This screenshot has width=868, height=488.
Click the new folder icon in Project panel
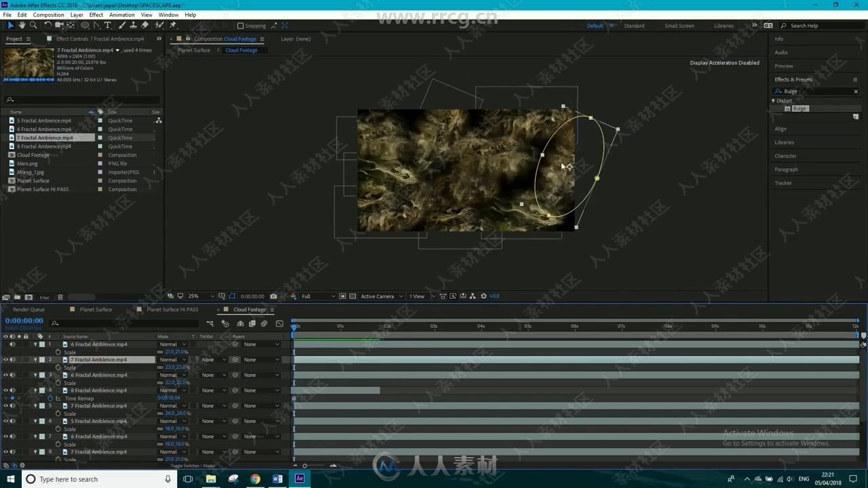coord(17,297)
